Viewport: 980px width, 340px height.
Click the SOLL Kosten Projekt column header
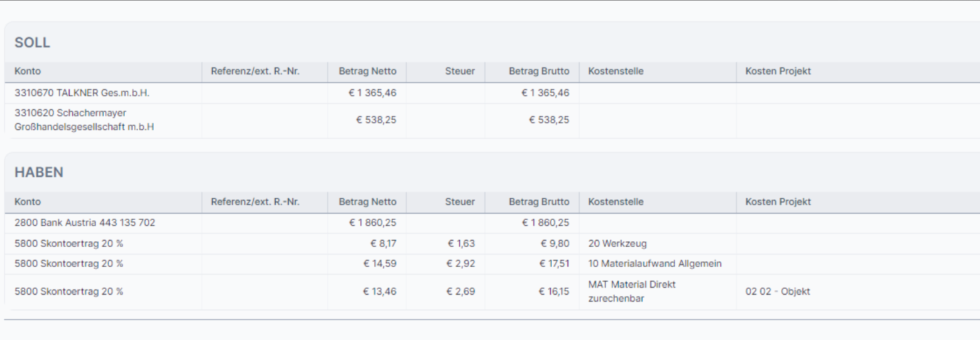(778, 72)
